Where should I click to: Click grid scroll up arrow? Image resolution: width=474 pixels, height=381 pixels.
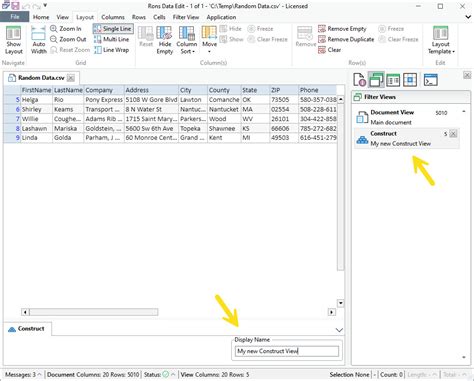point(340,99)
